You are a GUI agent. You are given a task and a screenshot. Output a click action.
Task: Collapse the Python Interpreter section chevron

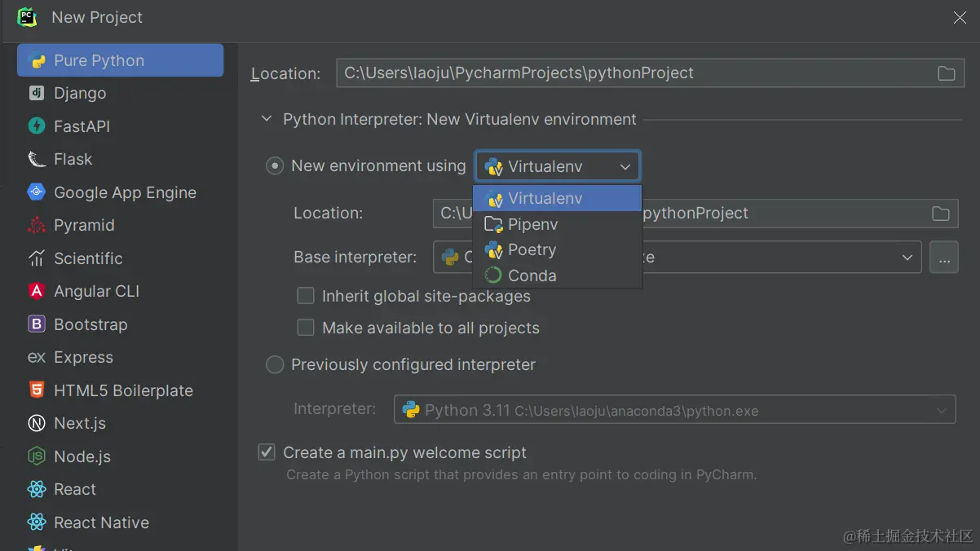tap(266, 119)
